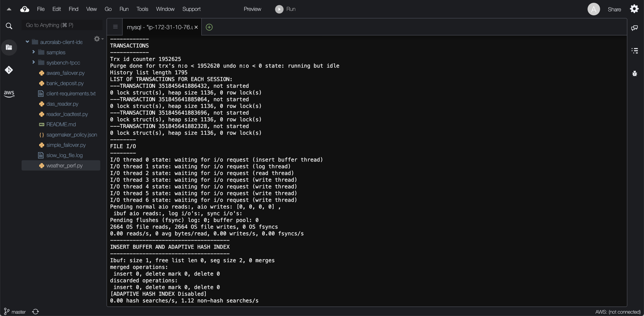Open the Debugger bug icon
644x316 pixels.
click(634, 73)
